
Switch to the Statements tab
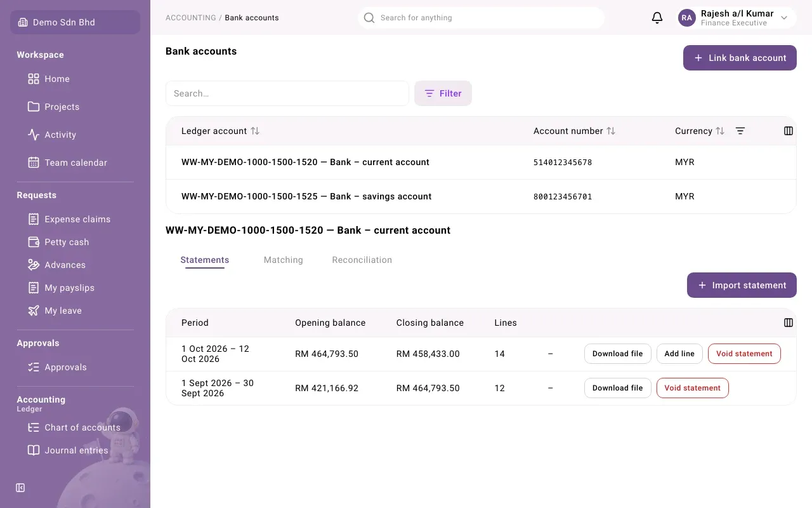205,260
